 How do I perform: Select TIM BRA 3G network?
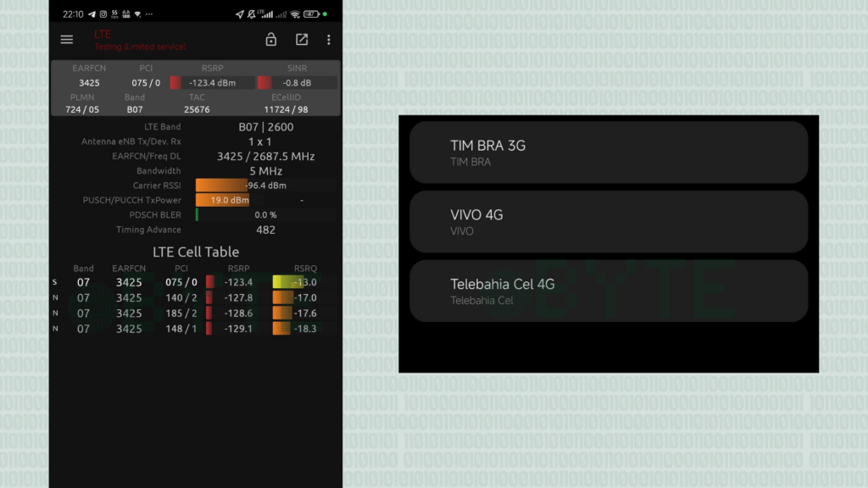(609, 152)
